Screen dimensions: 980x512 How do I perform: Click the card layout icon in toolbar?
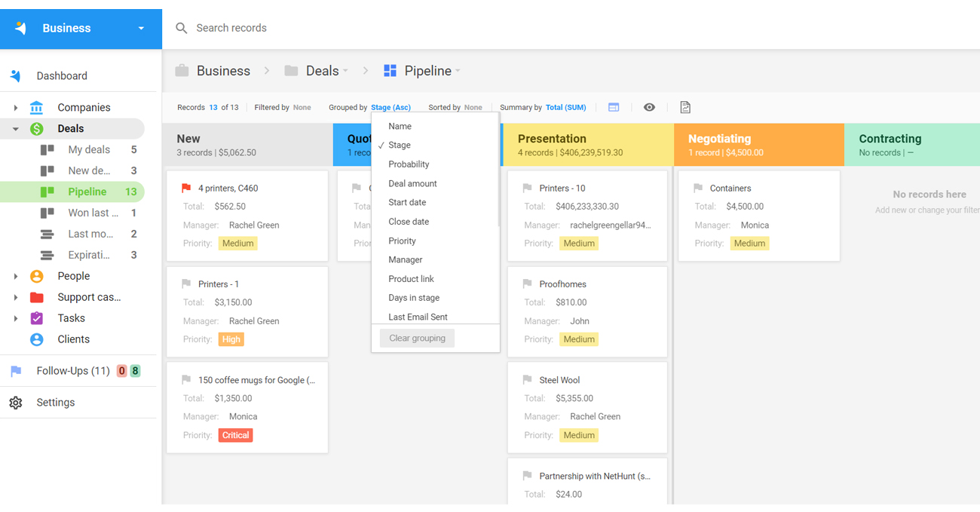click(x=614, y=108)
